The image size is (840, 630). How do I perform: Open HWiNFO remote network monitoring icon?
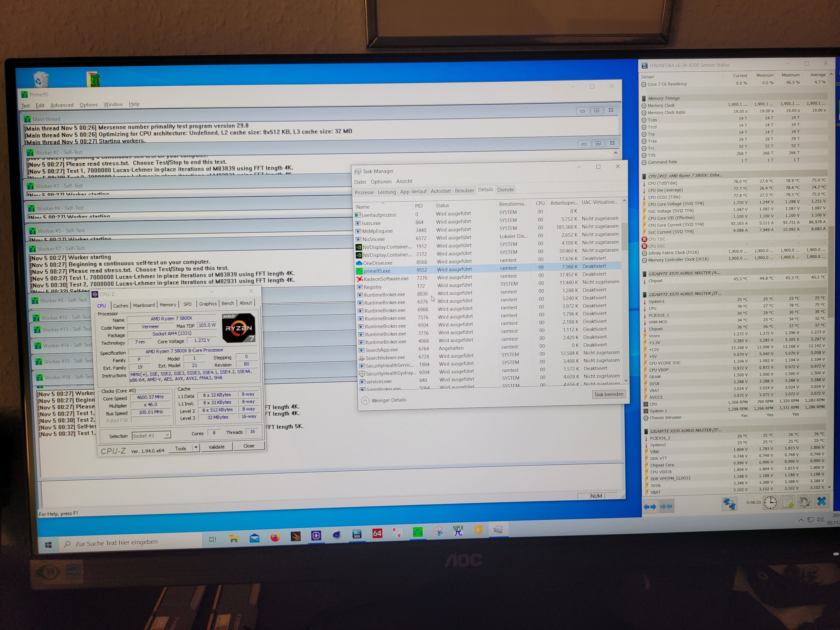coord(729,504)
